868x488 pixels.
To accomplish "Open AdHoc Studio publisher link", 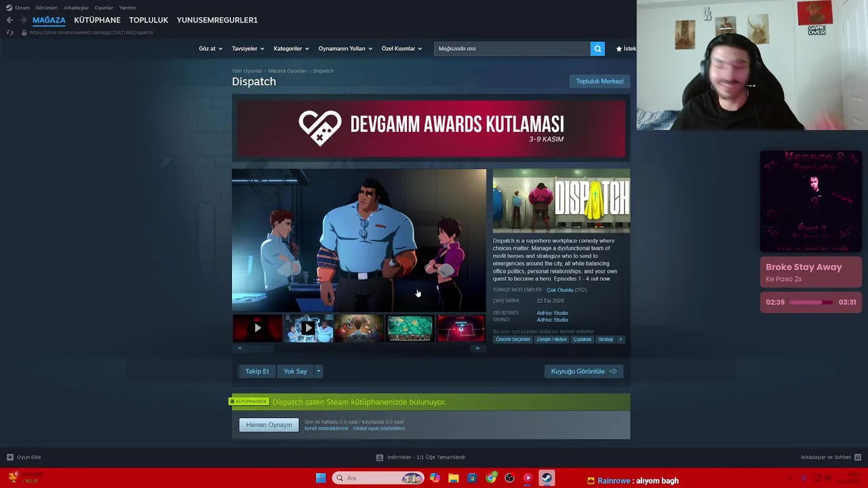I will (552, 320).
